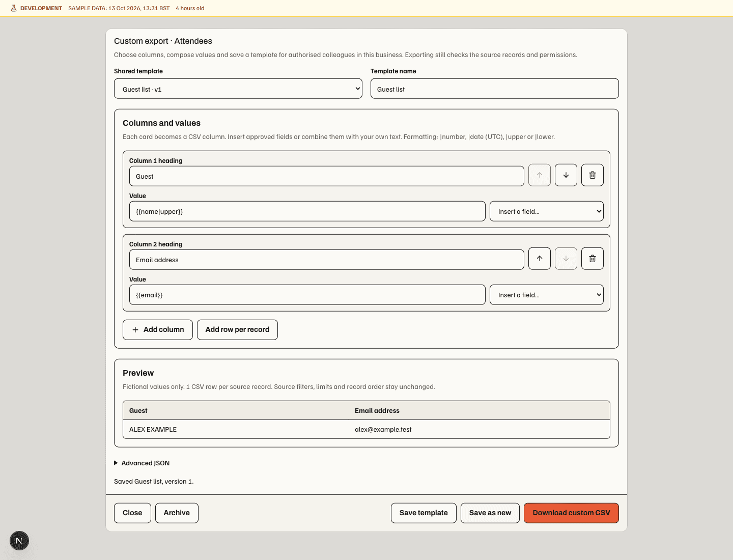Click Add row per record
Viewport: 733px width, 560px height.
click(237, 330)
